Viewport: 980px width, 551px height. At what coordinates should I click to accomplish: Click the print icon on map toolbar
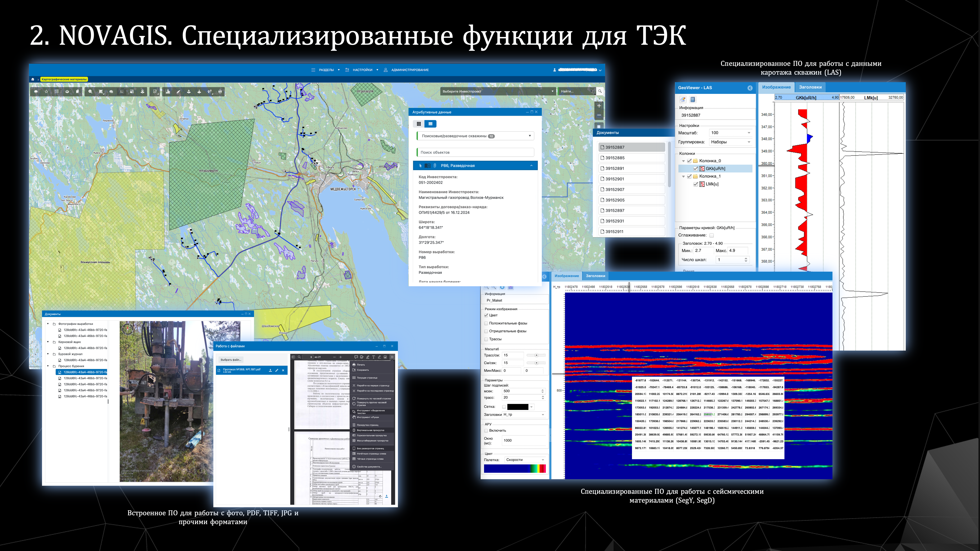[220, 91]
